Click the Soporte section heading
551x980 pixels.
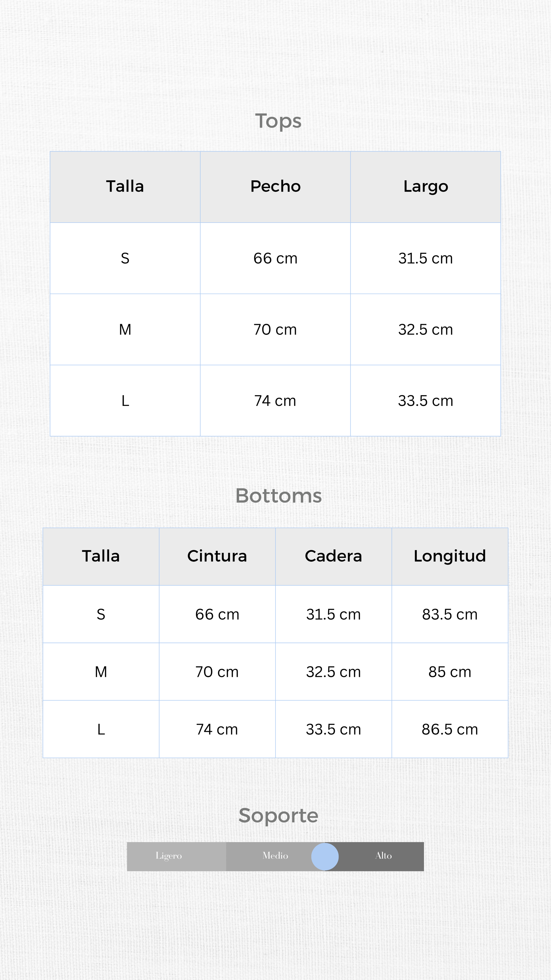click(278, 815)
